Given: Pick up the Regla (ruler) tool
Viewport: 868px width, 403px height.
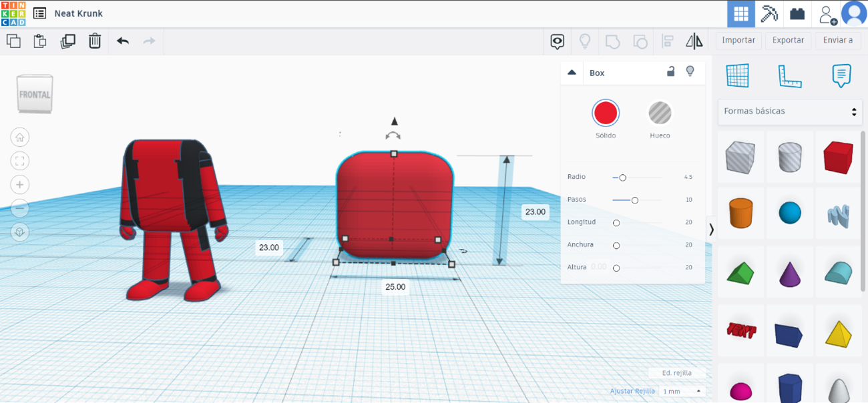Looking at the screenshot, I should [790, 76].
